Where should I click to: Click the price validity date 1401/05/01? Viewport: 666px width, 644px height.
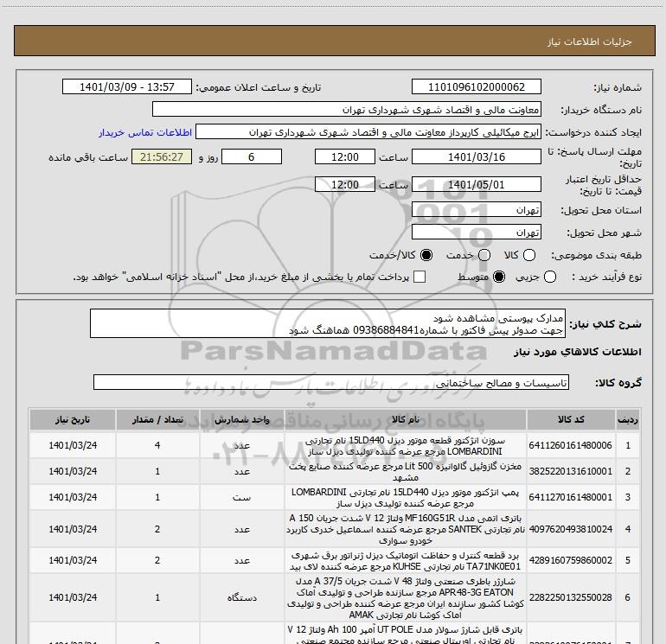[476, 185]
